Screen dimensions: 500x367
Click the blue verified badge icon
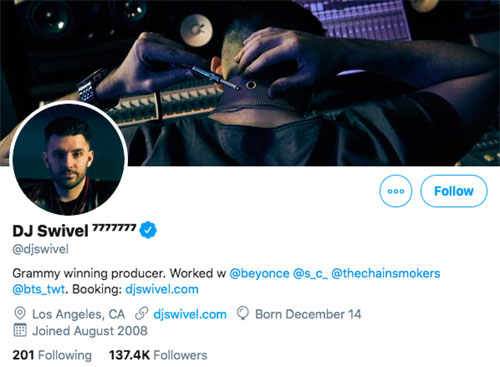click(x=148, y=230)
